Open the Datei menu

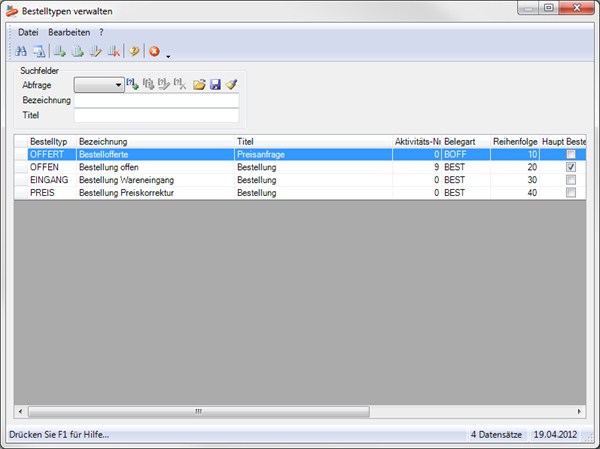[x=28, y=32]
